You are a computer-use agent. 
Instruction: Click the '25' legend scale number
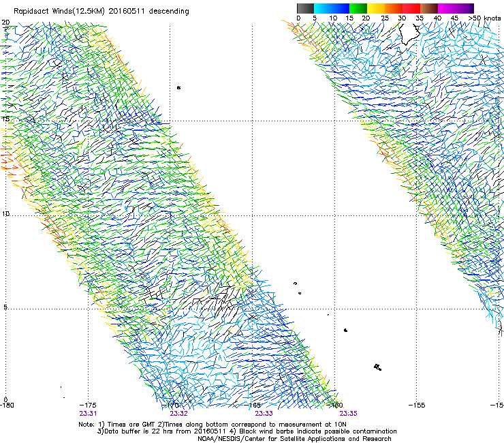(384, 18)
